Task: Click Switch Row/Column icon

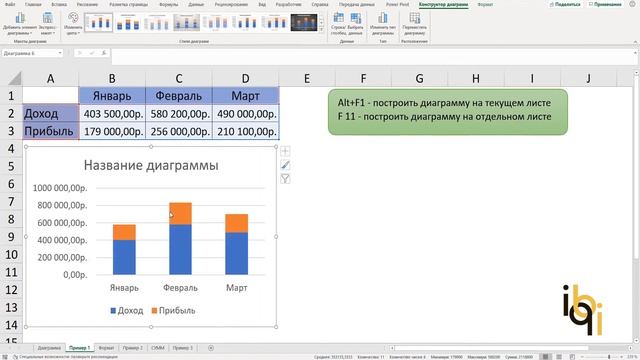Action: pyautogui.click(x=338, y=24)
